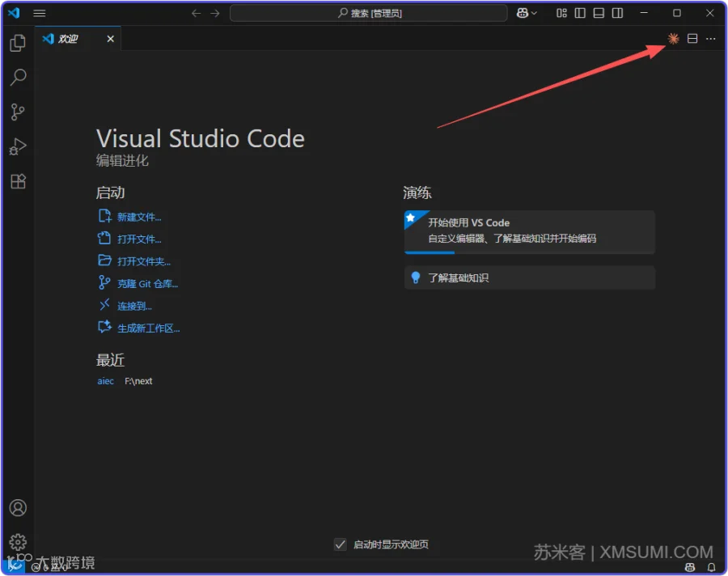Click 打开文件... link

(x=139, y=239)
